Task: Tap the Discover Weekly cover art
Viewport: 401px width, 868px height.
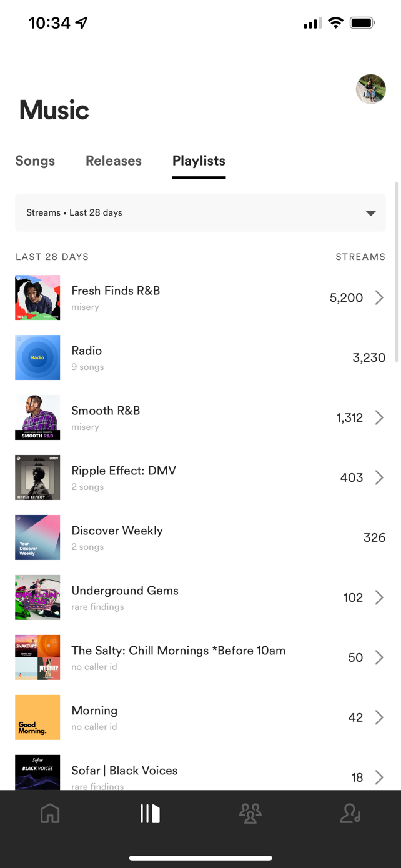Action: pos(37,537)
